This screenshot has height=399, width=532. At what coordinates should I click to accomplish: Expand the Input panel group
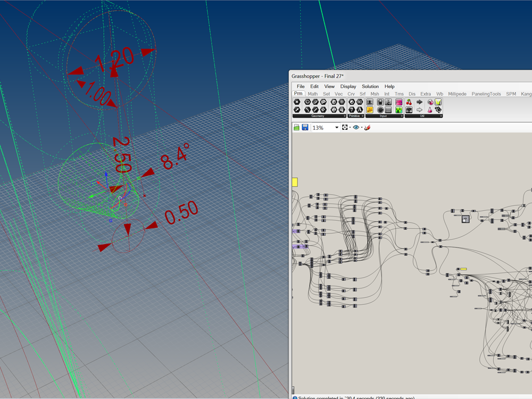pyautogui.click(x=402, y=116)
